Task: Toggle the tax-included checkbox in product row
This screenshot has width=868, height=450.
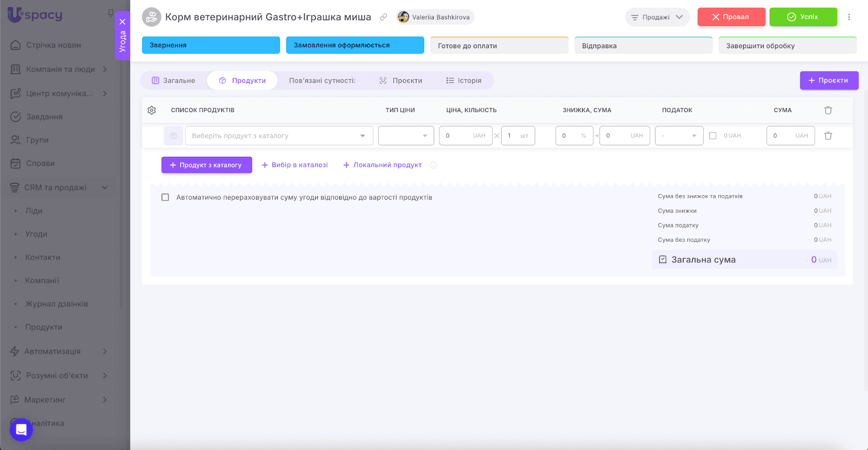Action: coord(713,136)
